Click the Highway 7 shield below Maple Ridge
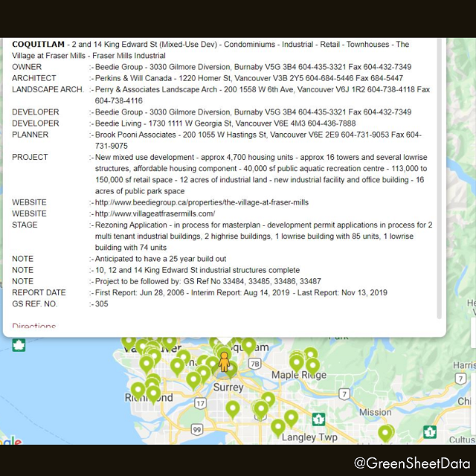This screenshot has width=476, height=476. click(344, 394)
